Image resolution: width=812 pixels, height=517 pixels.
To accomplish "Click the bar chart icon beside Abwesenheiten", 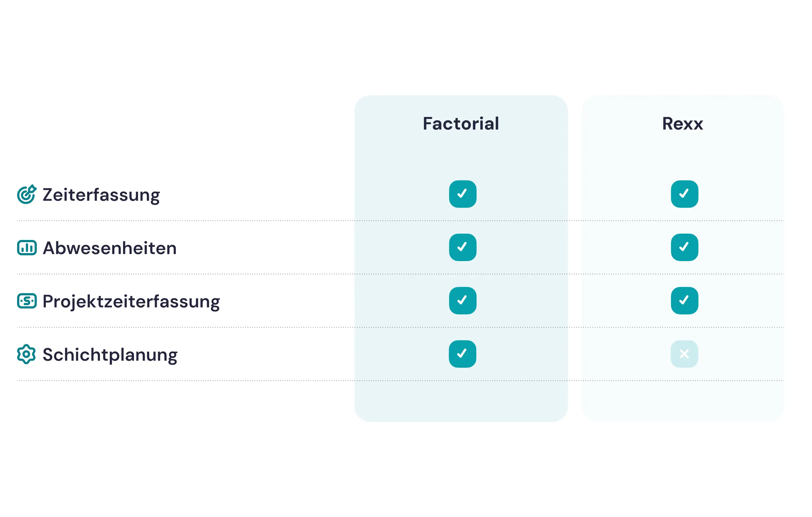I will (27, 248).
